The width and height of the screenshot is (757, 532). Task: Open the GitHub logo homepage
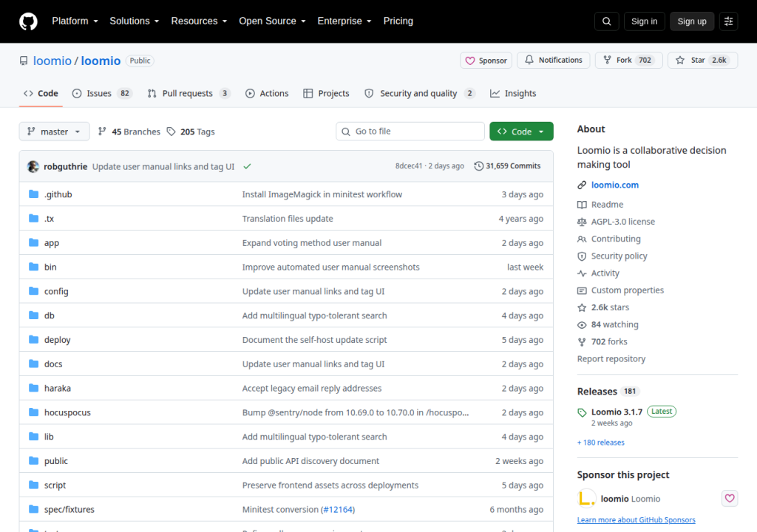[28, 21]
